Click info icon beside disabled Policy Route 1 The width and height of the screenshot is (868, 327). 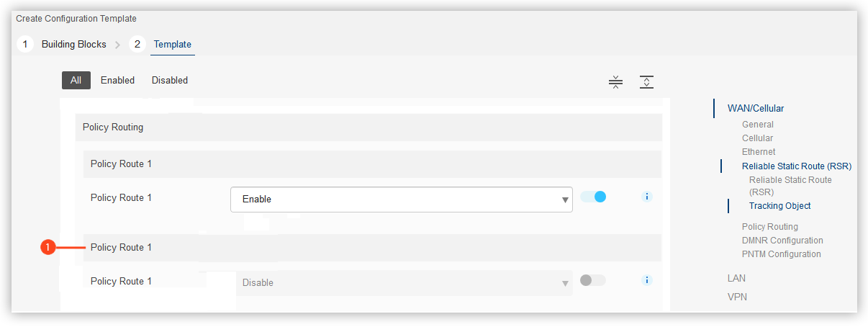coord(646,280)
